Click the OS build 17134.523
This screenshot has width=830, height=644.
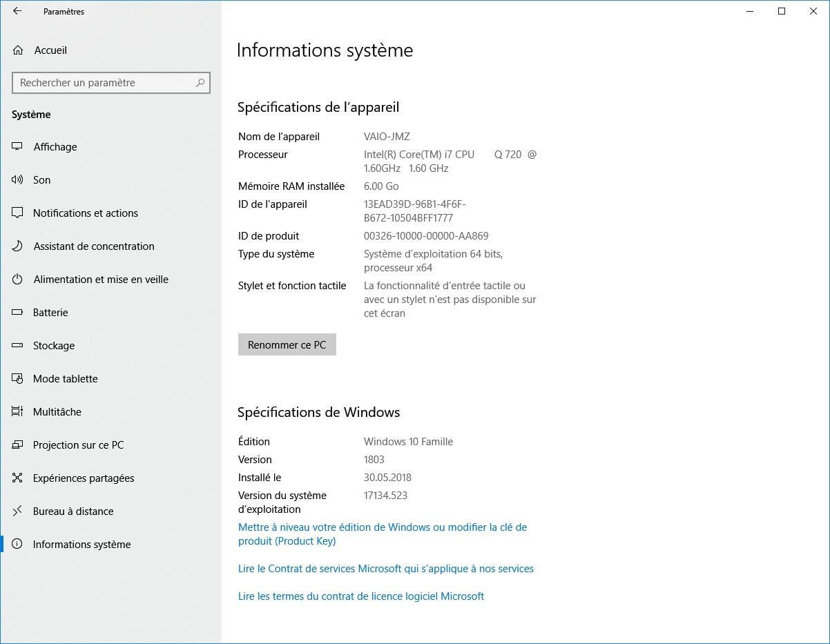point(386,496)
